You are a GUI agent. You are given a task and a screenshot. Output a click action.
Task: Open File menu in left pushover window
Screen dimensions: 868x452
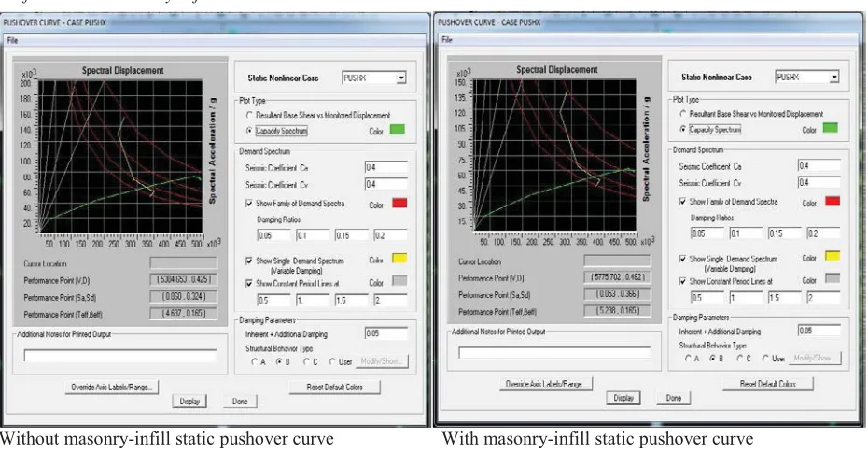(x=12, y=40)
